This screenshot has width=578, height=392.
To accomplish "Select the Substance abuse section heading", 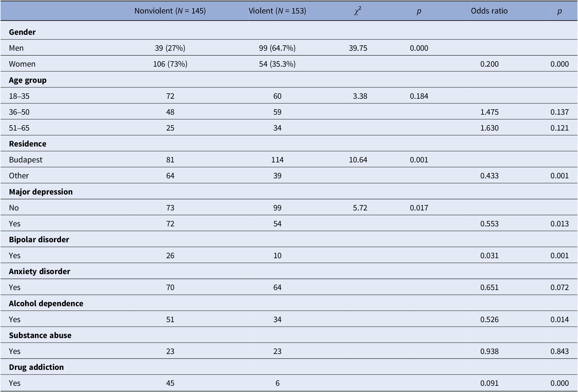I will [40, 335].
